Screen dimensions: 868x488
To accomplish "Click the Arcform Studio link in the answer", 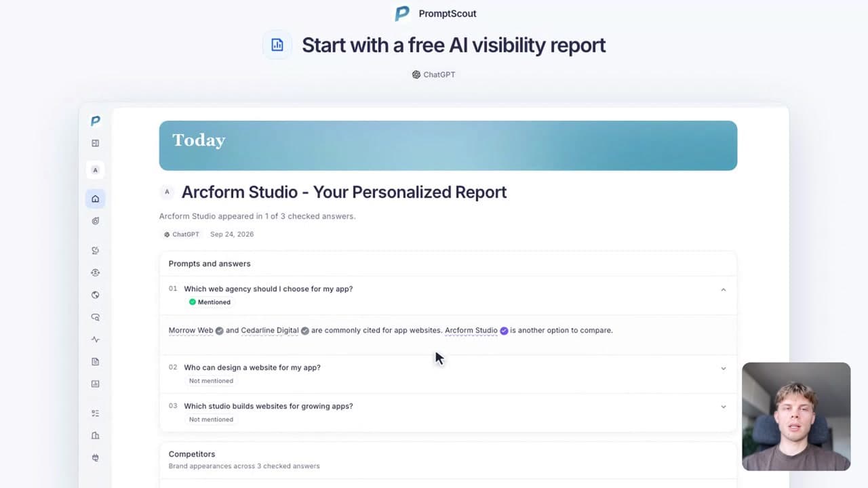I will pos(471,331).
